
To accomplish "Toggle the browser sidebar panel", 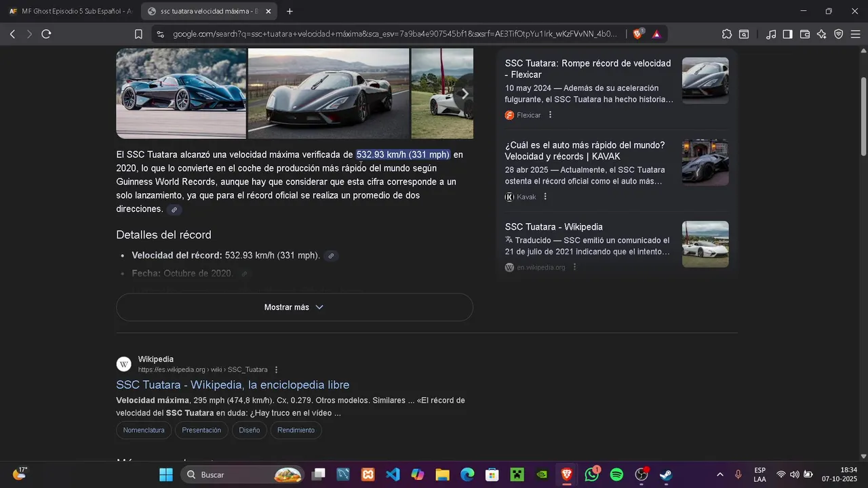I will point(788,34).
